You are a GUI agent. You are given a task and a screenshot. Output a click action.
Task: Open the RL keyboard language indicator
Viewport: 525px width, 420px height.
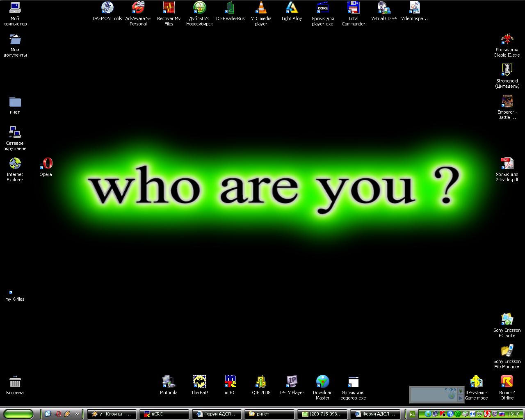click(x=412, y=414)
